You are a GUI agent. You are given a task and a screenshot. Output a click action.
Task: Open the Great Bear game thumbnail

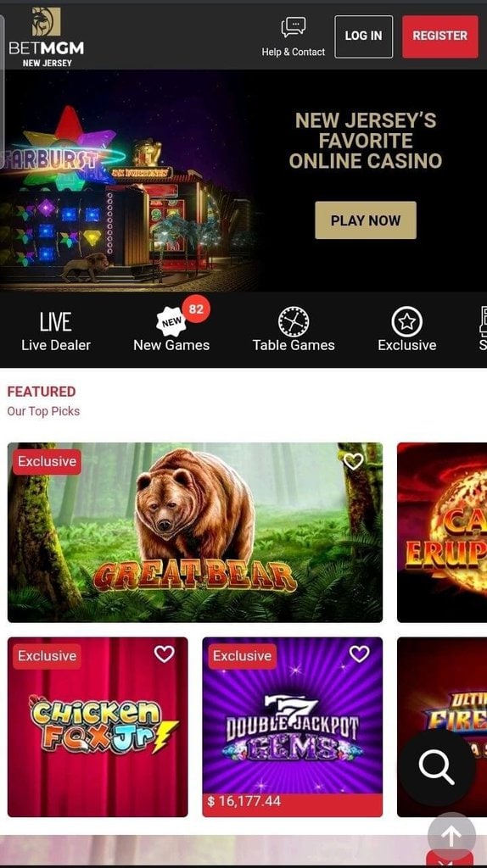195,532
